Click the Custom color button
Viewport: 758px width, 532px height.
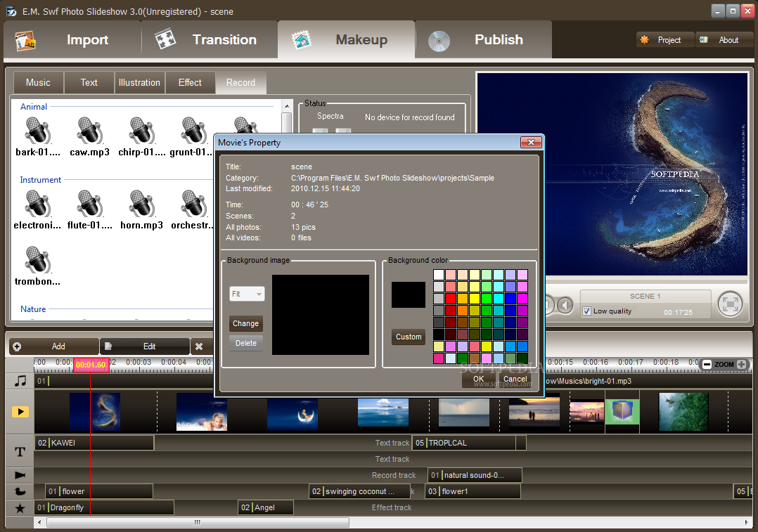[409, 337]
